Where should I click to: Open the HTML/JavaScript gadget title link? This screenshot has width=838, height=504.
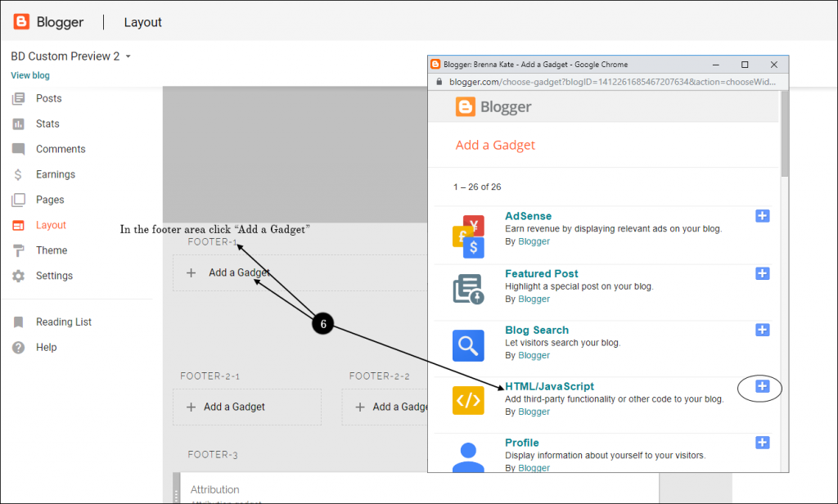click(549, 386)
